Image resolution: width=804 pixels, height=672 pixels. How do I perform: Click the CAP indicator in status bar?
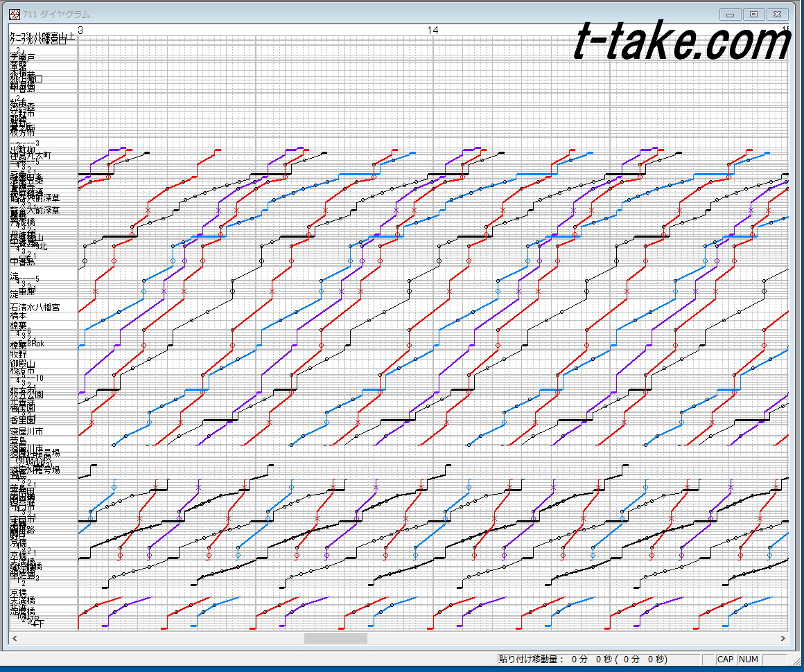pyautogui.click(x=725, y=660)
